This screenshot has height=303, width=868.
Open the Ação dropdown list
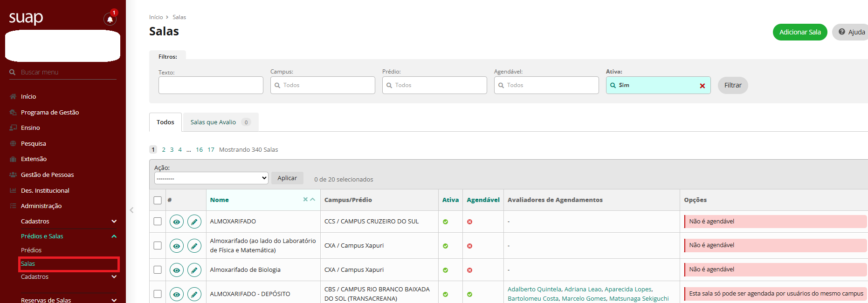click(211, 178)
